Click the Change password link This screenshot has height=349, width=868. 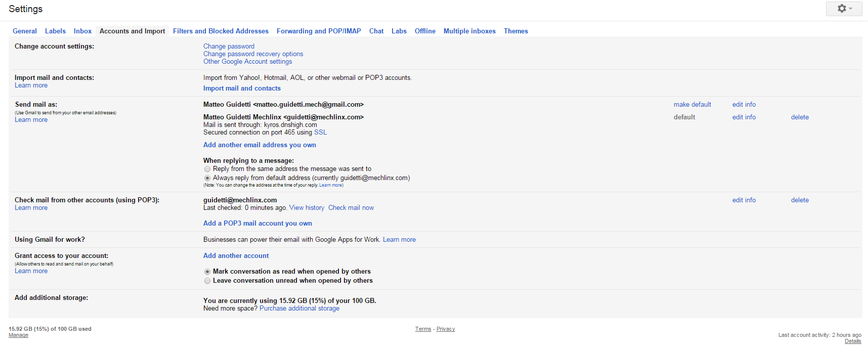pos(229,46)
